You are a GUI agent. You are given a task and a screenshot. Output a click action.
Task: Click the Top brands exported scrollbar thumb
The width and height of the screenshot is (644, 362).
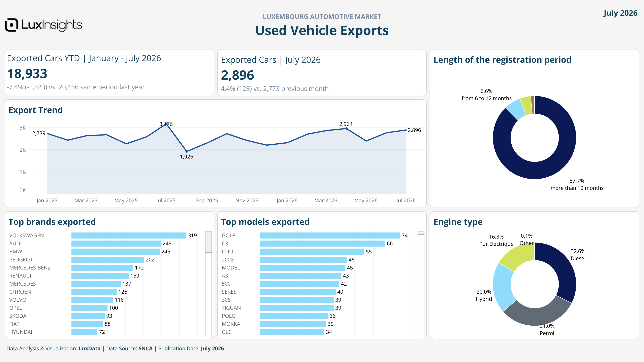(208, 242)
